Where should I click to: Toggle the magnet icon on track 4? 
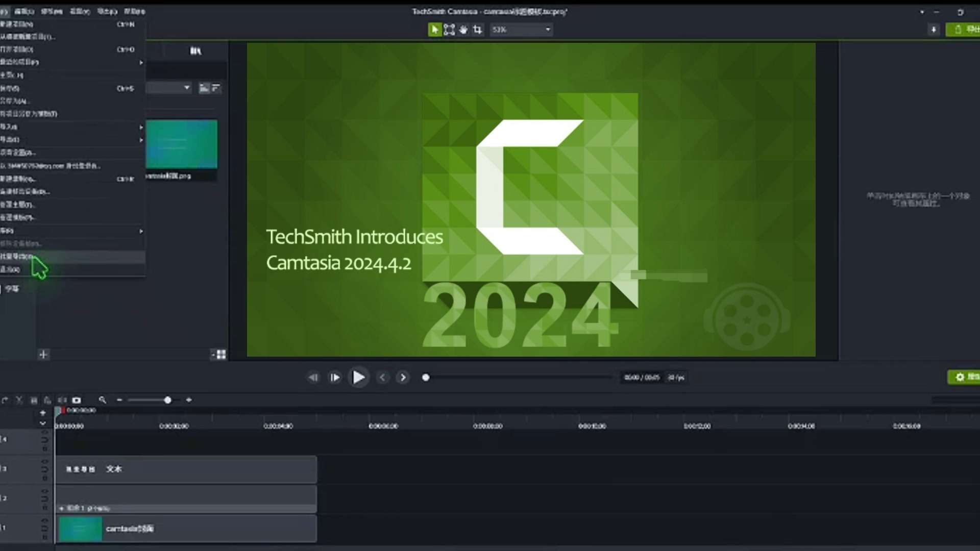(44, 440)
